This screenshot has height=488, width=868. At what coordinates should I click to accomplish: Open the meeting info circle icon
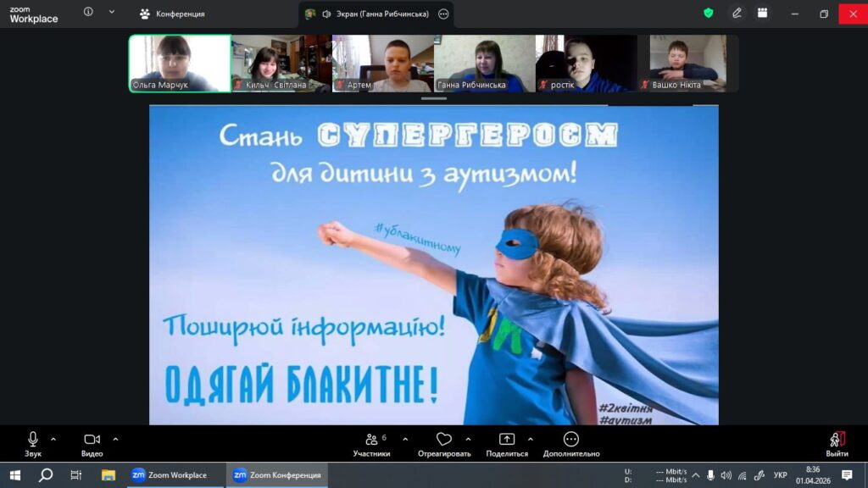(88, 12)
